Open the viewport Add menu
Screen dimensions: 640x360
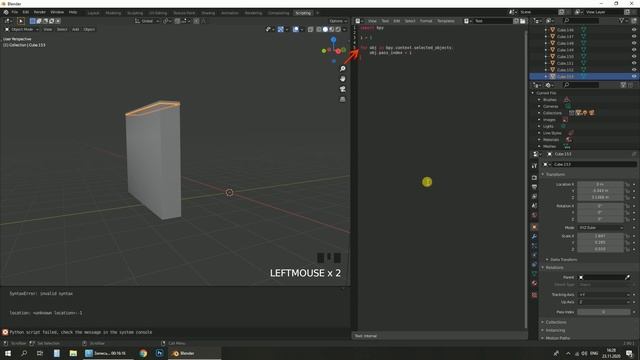pyautogui.click(x=76, y=29)
